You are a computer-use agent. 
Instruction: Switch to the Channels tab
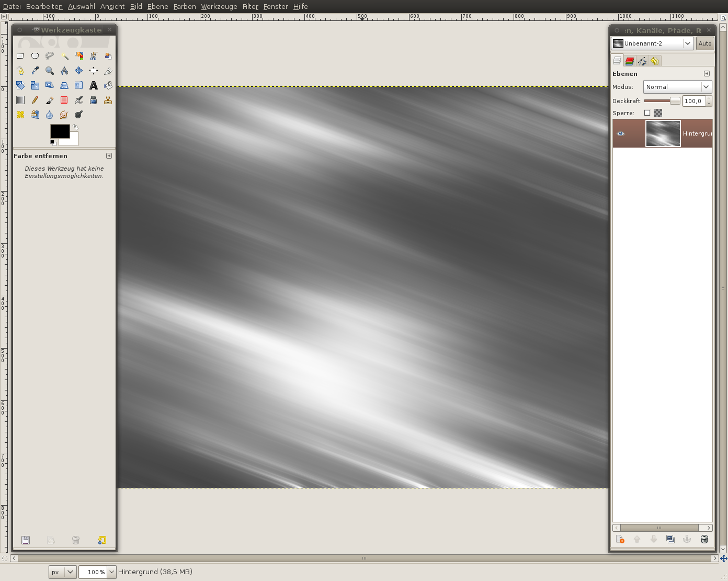tap(630, 61)
